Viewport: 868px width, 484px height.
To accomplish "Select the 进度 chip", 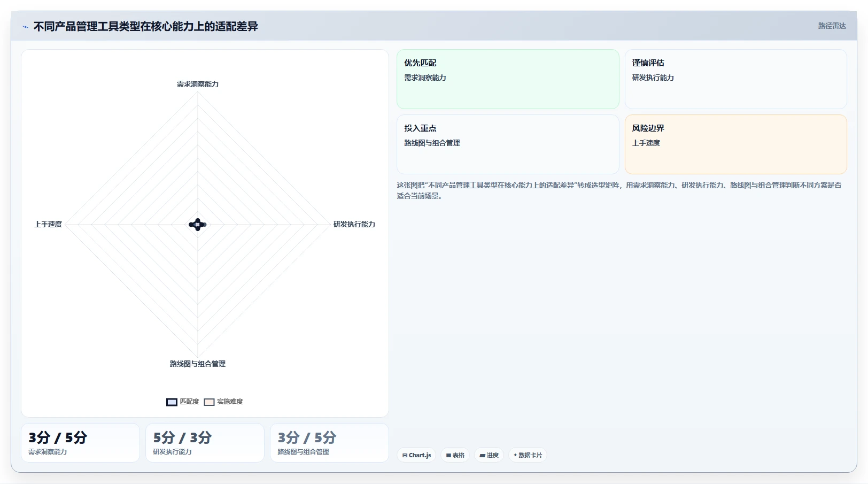I will pos(489,455).
